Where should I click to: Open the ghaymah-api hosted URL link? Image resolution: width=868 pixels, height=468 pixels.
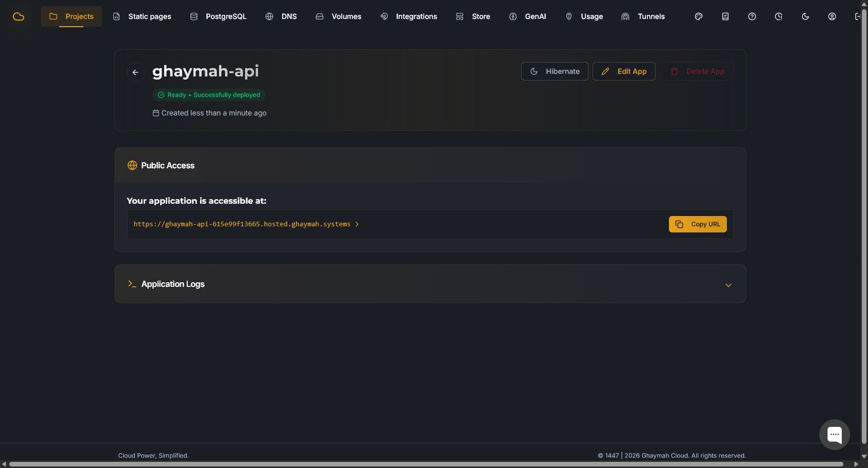point(246,224)
